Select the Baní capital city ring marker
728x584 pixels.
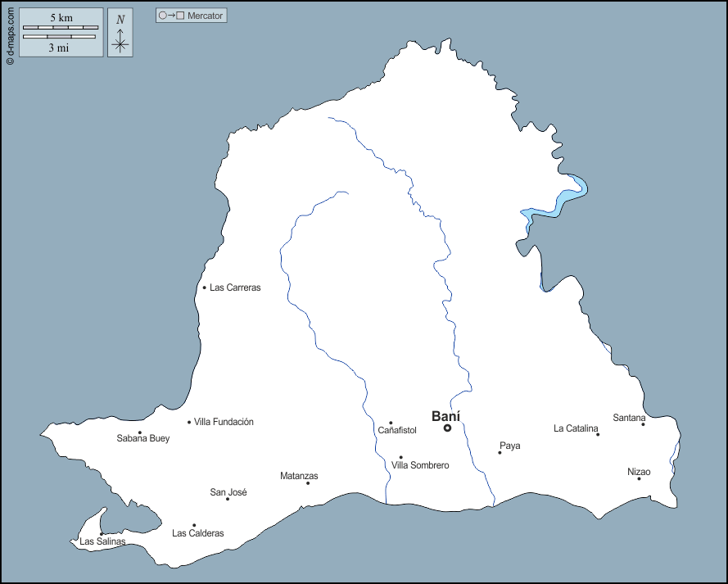point(447,428)
